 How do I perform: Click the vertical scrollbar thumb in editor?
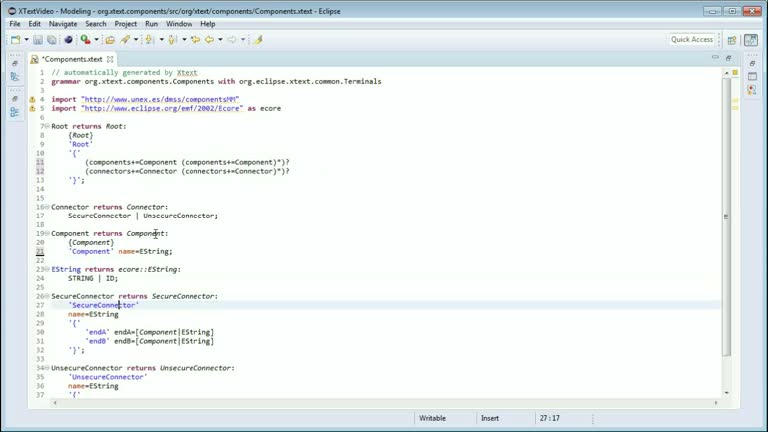point(726,216)
